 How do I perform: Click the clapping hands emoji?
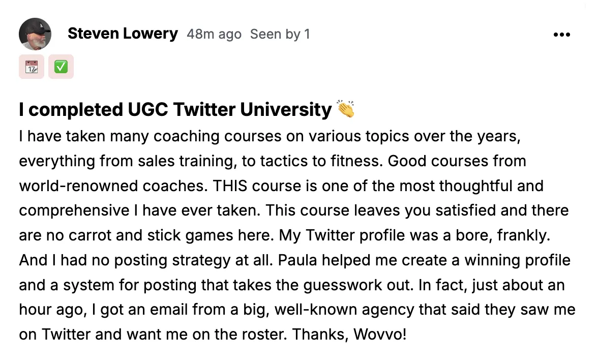(x=345, y=109)
